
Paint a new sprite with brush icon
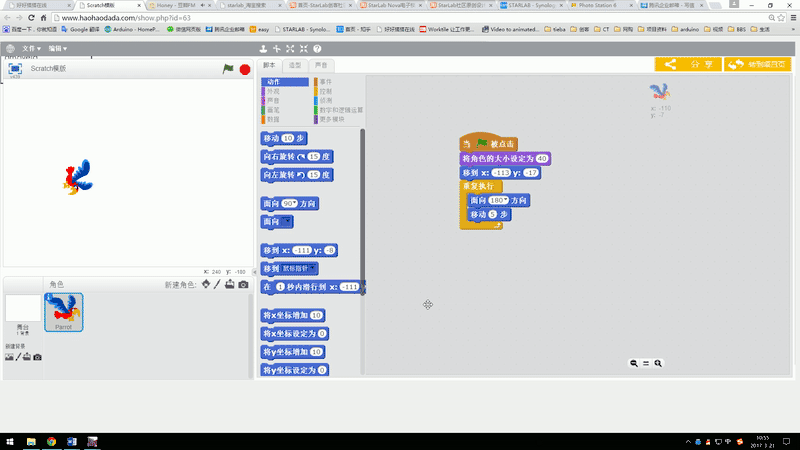tap(217, 284)
